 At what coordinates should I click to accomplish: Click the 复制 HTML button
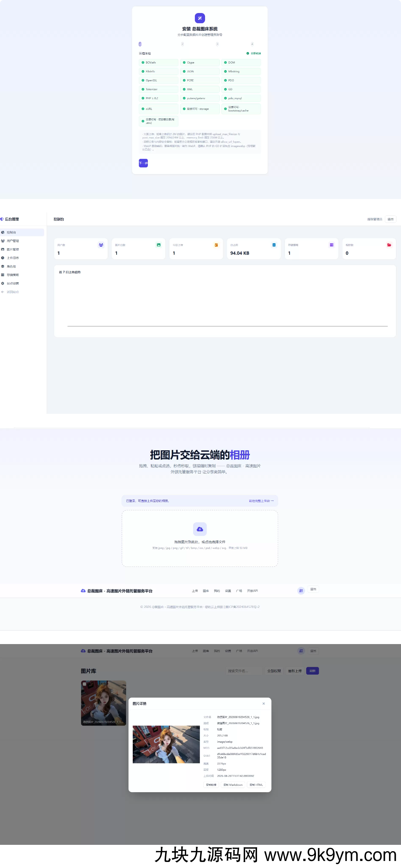256,785
